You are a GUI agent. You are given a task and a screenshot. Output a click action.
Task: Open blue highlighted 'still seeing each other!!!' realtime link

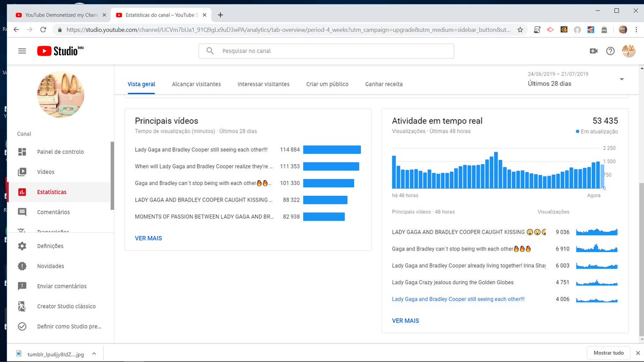458,299
